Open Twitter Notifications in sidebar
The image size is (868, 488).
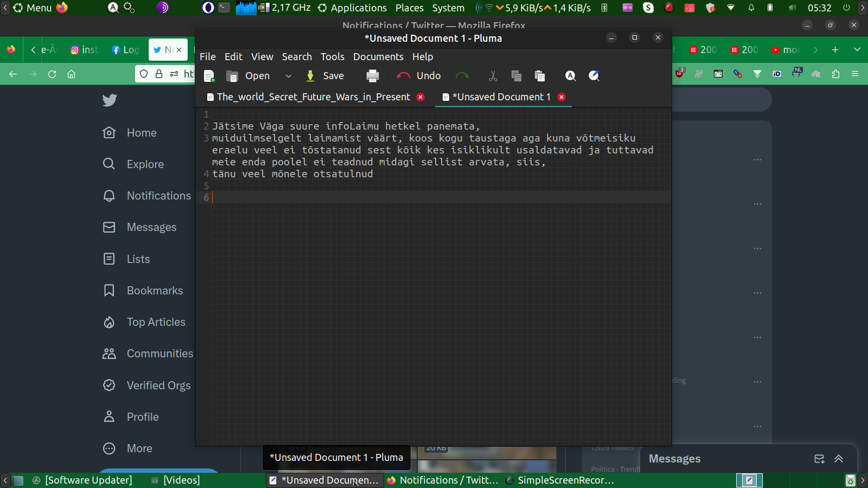[146, 196]
